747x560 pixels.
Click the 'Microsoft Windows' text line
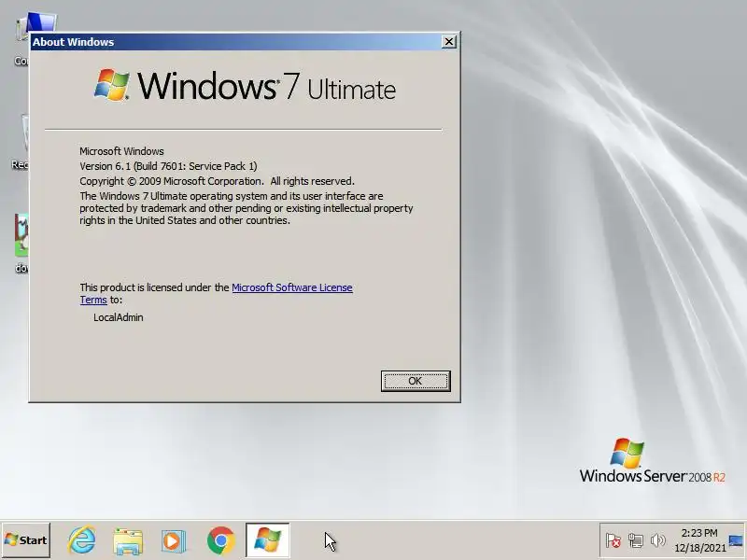[121, 151]
